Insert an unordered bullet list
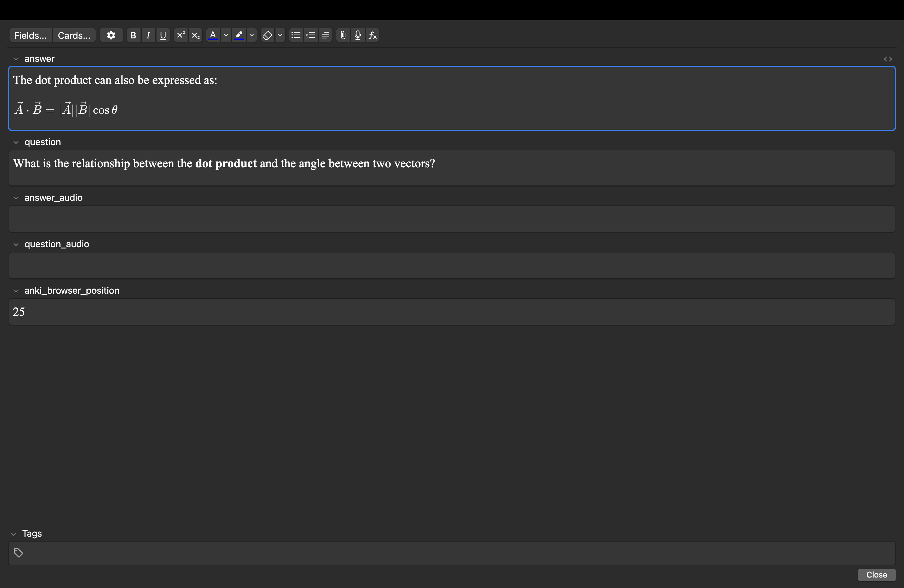 295,35
